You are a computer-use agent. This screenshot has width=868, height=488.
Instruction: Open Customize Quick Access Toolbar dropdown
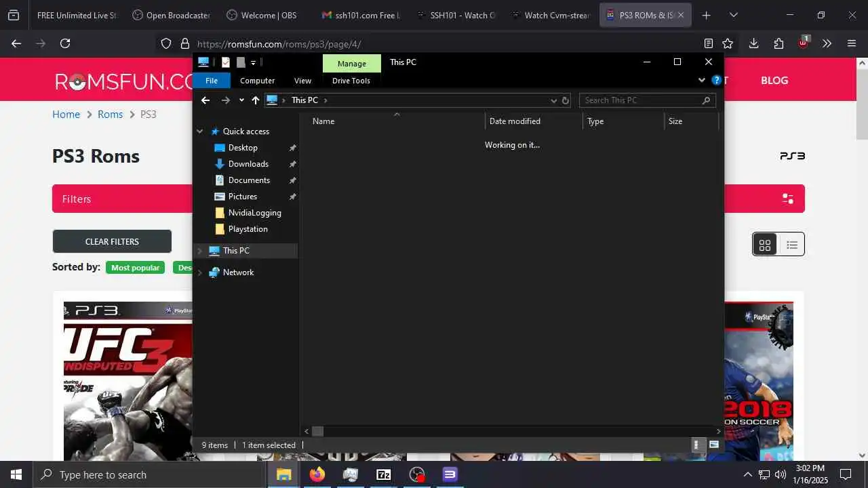[x=253, y=62]
